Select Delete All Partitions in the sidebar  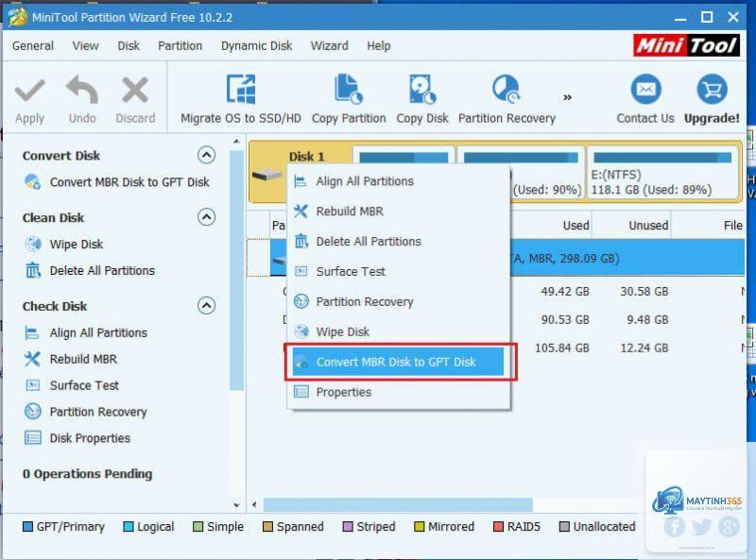(90, 271)
